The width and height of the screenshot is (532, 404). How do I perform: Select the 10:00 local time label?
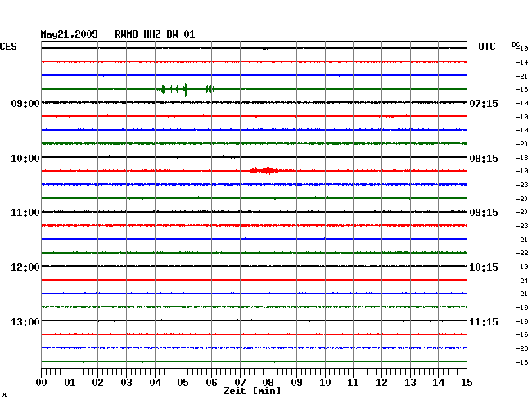point(25,159)
